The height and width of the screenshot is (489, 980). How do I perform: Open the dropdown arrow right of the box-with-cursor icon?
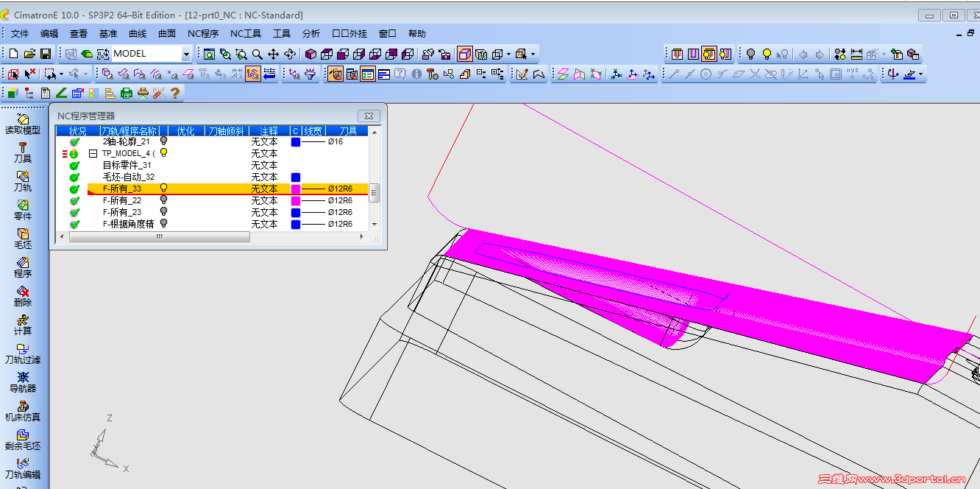tap(533, 54)
